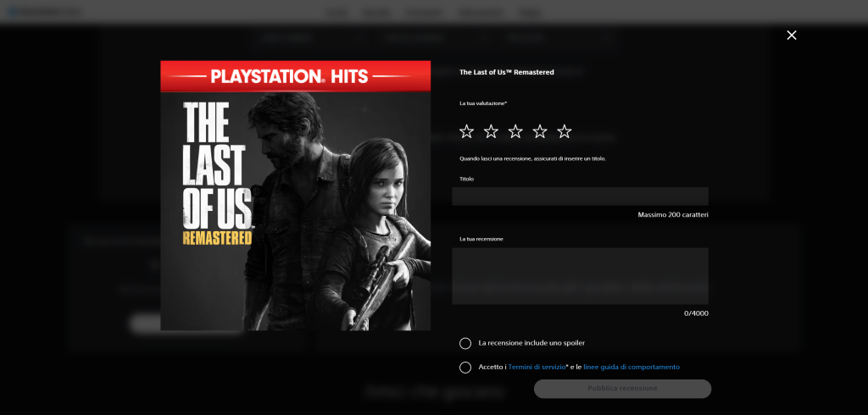Click the 'La tua valutazione*' label
The width and height of the screenshot is (868, 415).
pyautogui.click(x=483, y=103)
